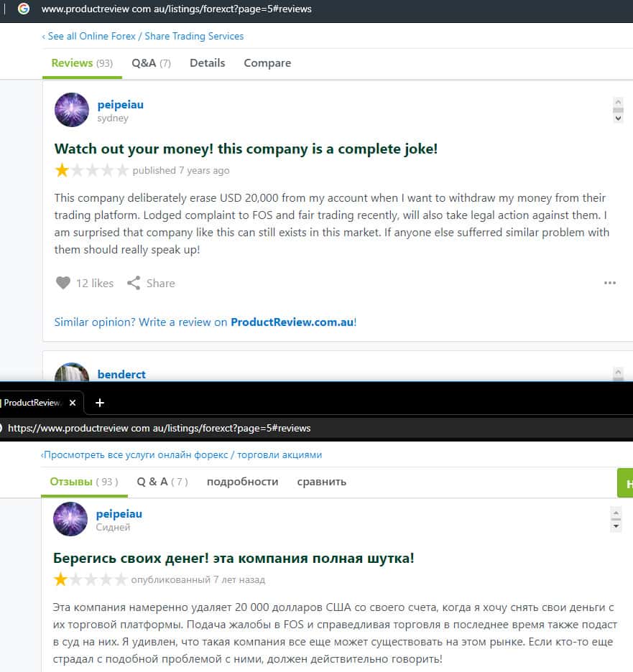Open a new browser tab with plus button
This screenshot has width=633, height=672.
[99, 403]
